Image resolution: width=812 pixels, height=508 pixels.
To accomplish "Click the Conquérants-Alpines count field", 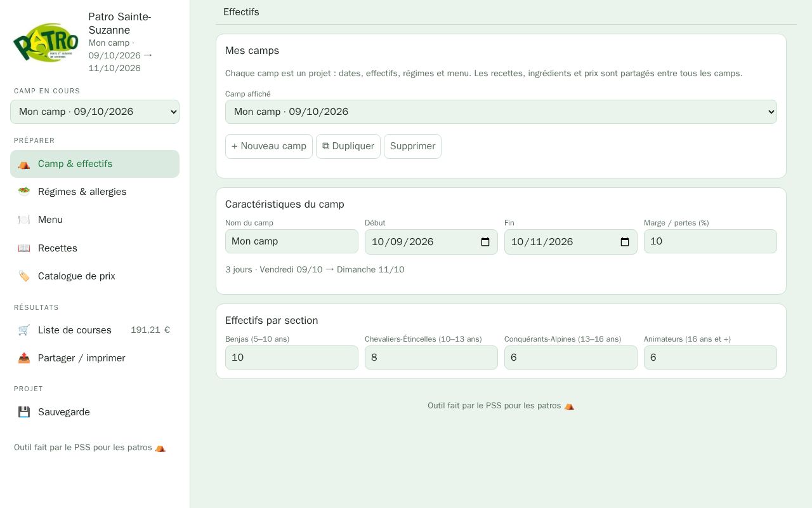I will click(571, 358).
